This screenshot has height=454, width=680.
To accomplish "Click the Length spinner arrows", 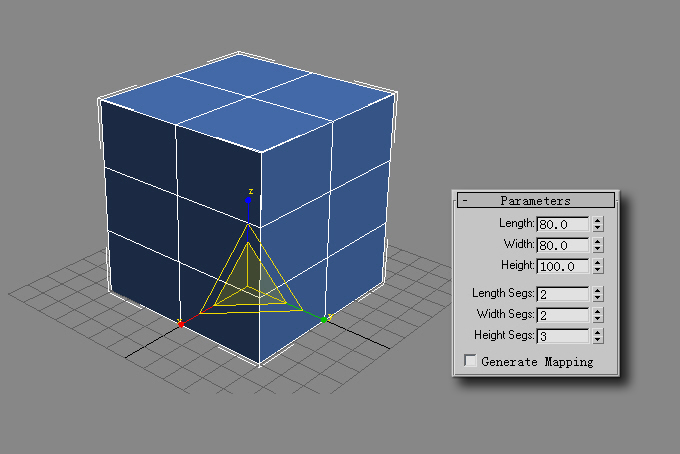I will tap(598, 224).
